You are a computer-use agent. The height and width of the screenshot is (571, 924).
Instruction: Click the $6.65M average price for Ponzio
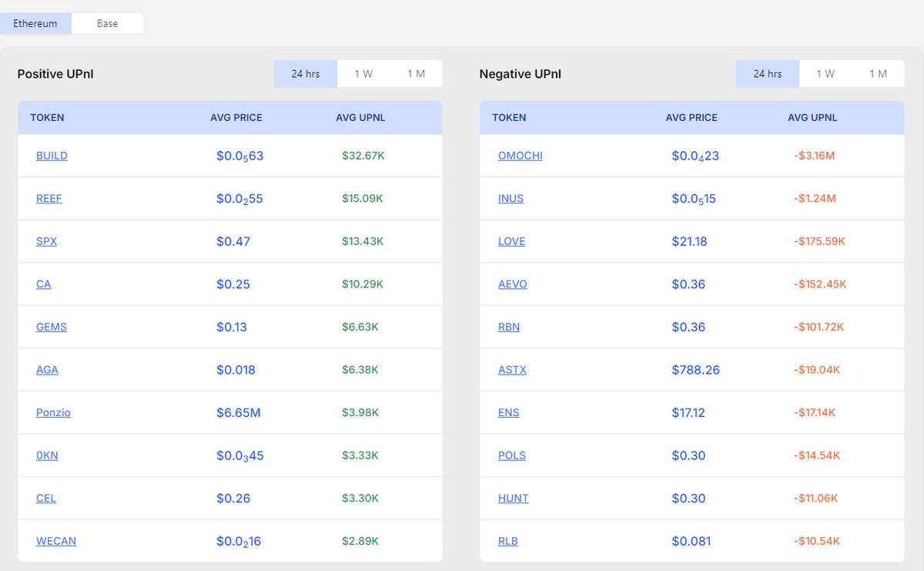tap(239, 413)
